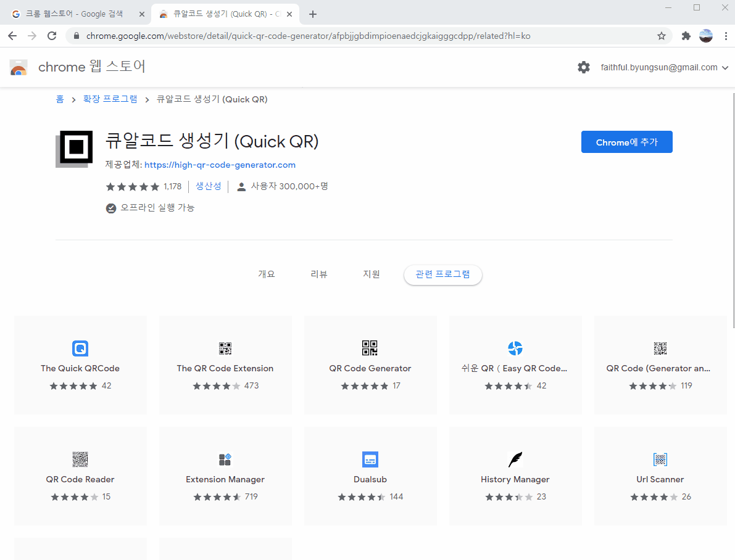Open QR Code (Generator an... icon
Image resolution: width=735 pixels, height=560 pixels.
tap(660, 348)
